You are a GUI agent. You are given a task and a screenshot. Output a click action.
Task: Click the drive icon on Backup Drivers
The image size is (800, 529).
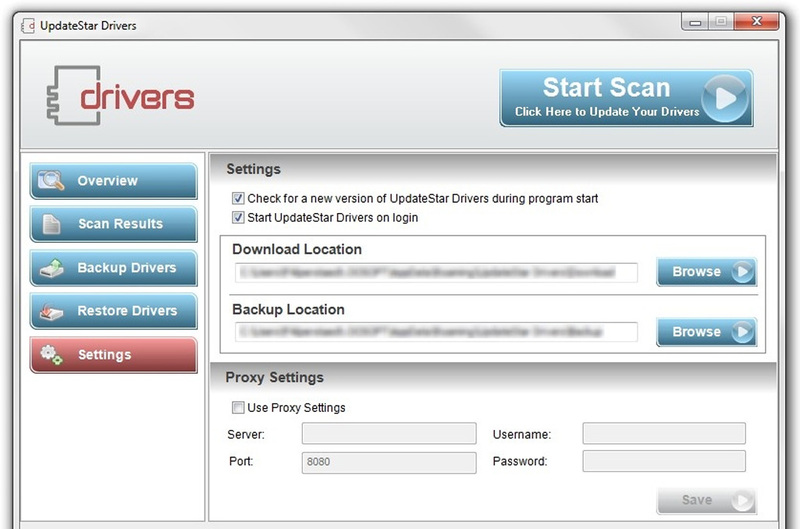click(x=52, y=268)
